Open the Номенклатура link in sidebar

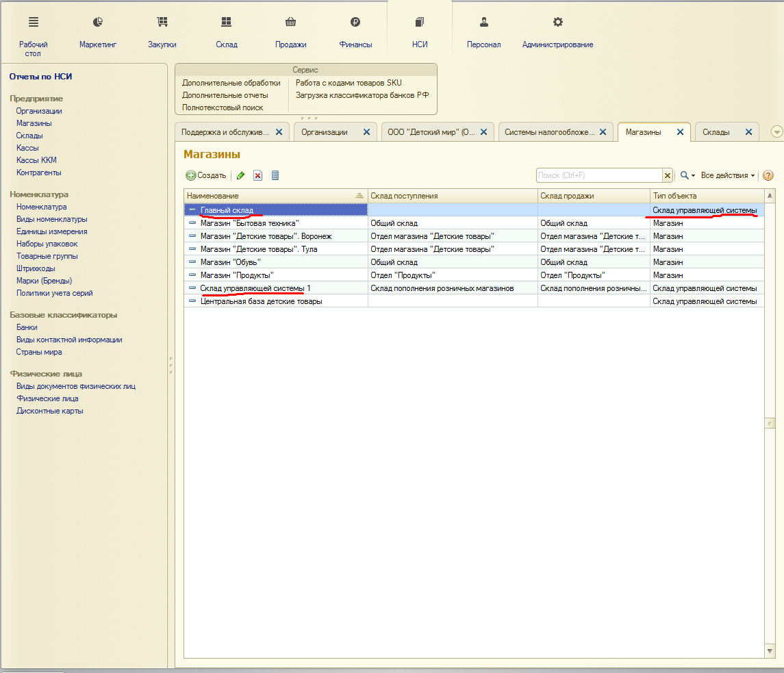[41, 207]
